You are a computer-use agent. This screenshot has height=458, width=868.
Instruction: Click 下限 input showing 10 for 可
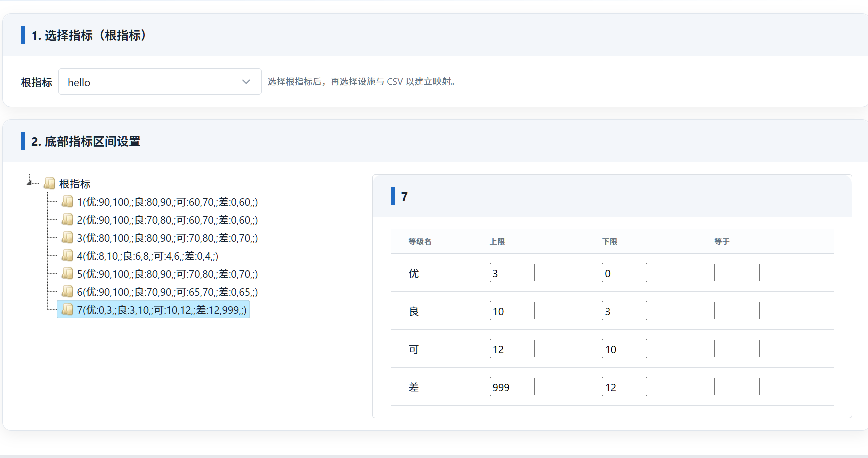(624, 349)
